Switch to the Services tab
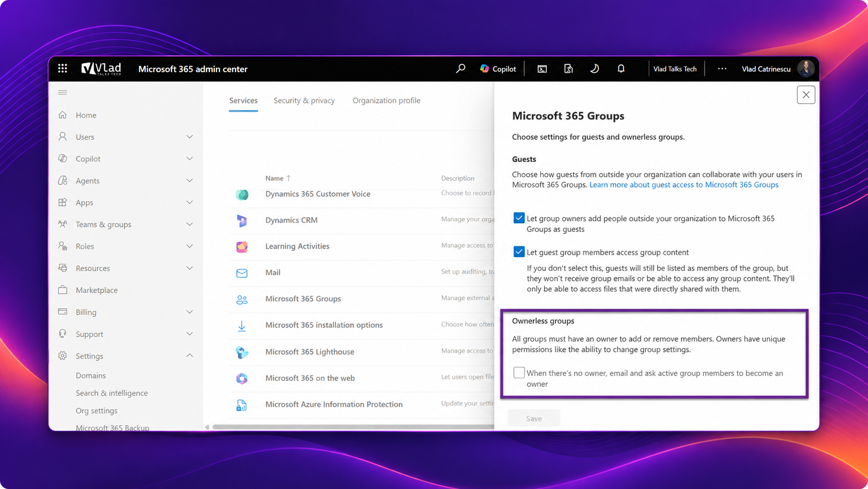 pyautogui.click(x=243, y=100)
